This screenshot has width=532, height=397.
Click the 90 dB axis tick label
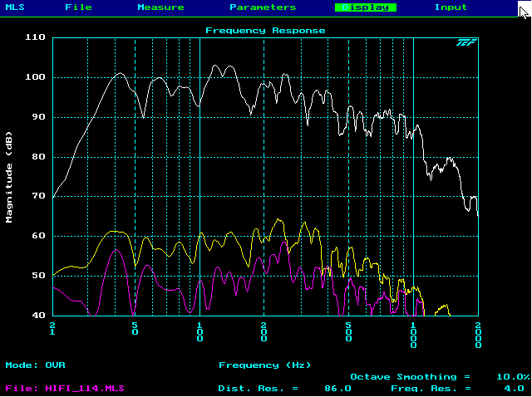pos(39,116)
